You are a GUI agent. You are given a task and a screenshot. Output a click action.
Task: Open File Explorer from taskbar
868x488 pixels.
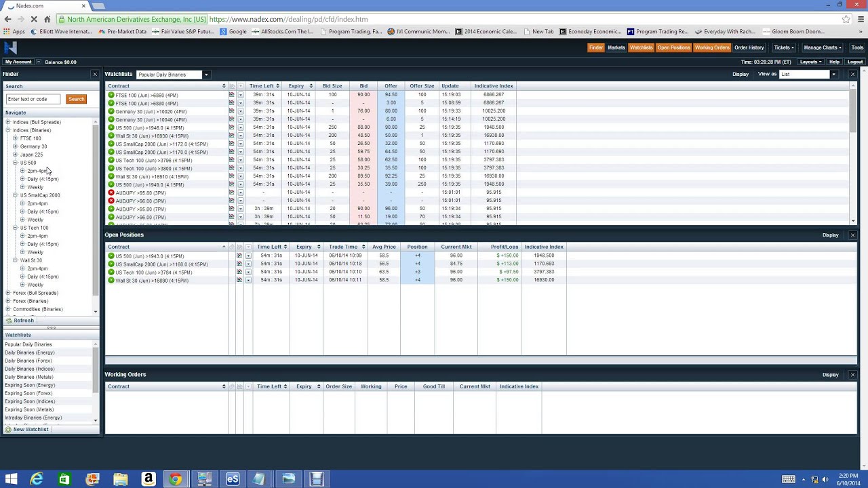click(x=120, y=479)
